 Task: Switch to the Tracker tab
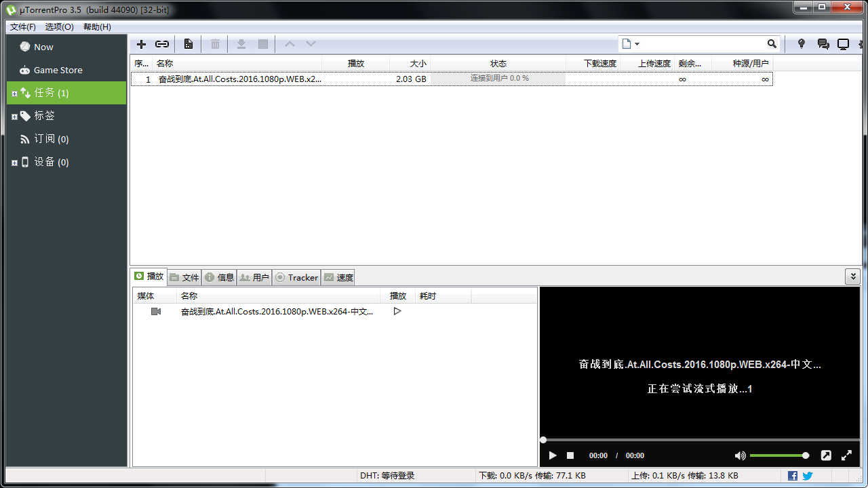tap(296, 277)
